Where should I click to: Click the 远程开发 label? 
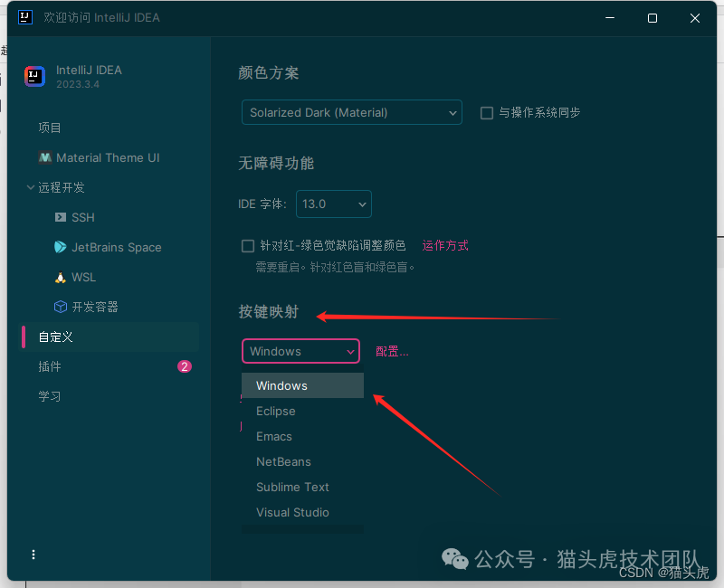pyautogui.click(x=62, y=187)
